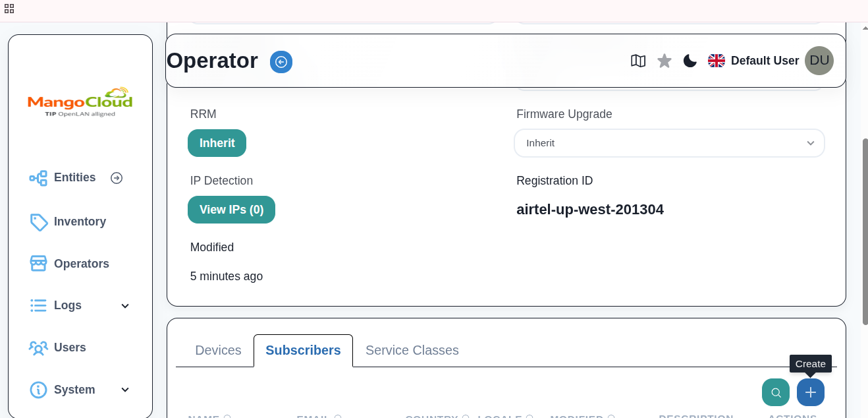
Task: Open the DU user avatar
Action: click(x=819, y=61)
